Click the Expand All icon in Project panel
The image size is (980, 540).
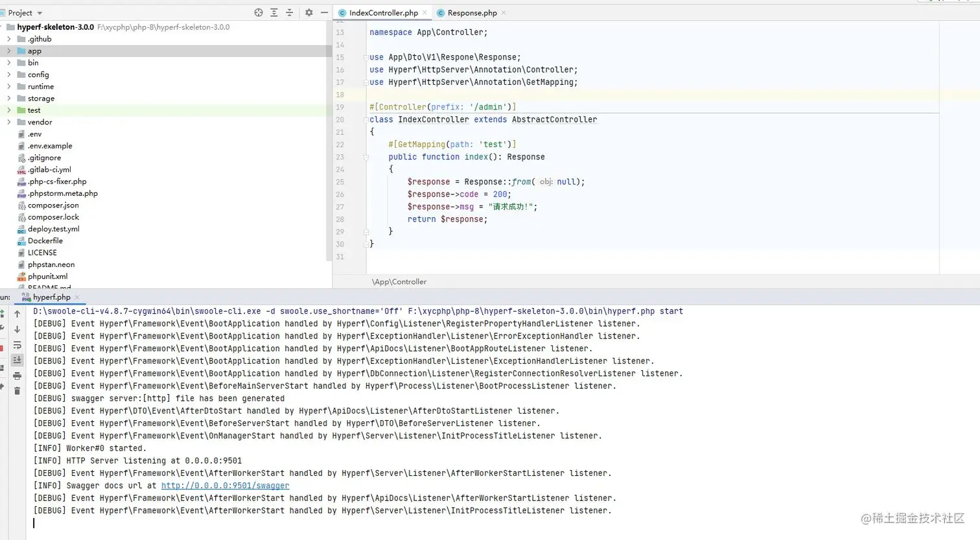(x=274, y=12)
